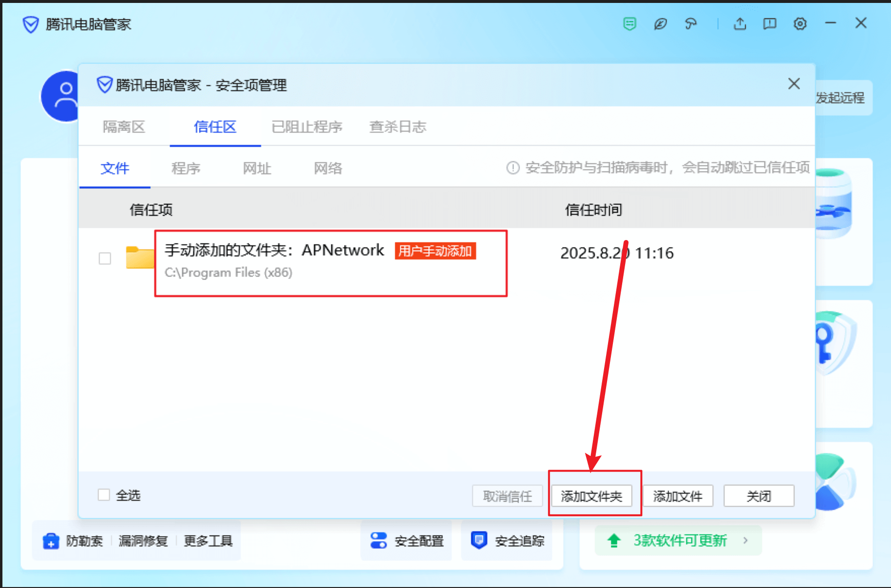The image size is (891, 588).
Task: Click the ransomware protection lock icon
Action: pyautogui.click(x=51, y=541)
